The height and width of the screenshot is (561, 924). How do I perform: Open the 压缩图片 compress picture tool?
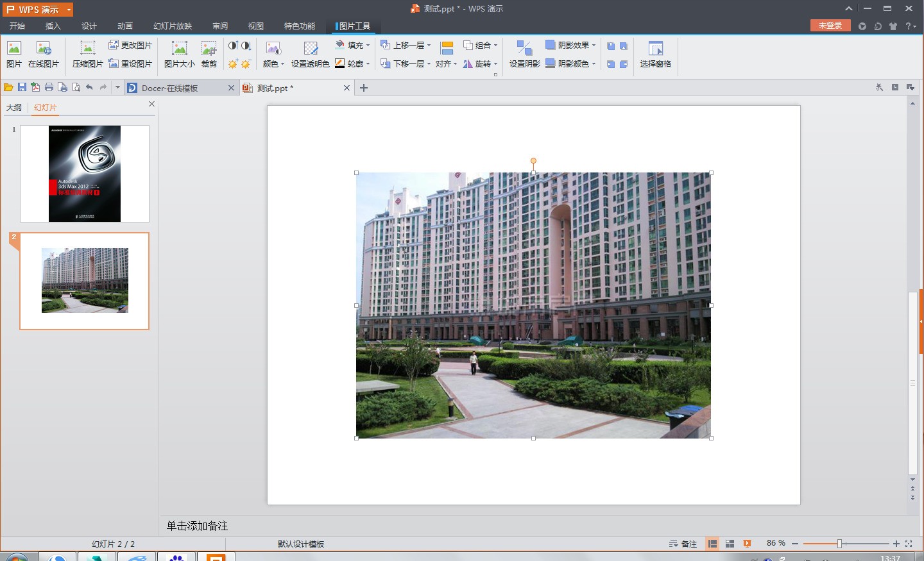[x=87, y=54]
